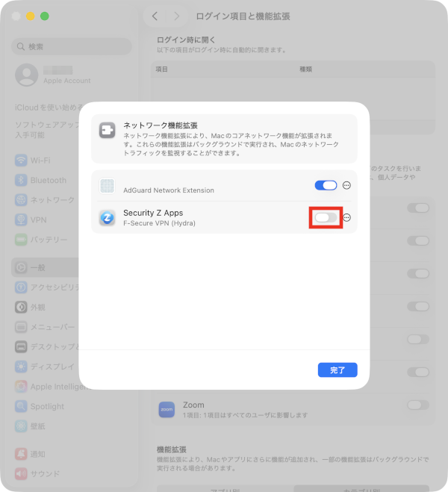Disable the AdGuard Network Extension toggle
This screenshot has height=492, width=448.
[x=326, y=185]
